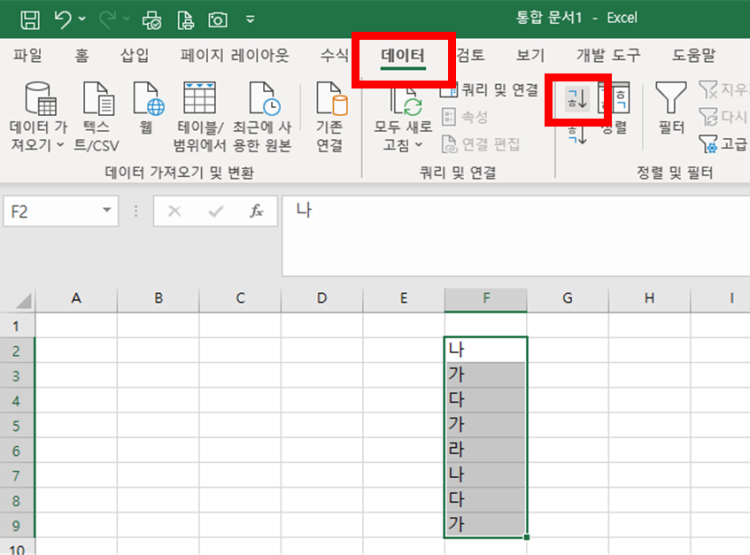Click the formula bar cancel X
The width and height of the screenshot is (750, 555).
click(175, 211)
